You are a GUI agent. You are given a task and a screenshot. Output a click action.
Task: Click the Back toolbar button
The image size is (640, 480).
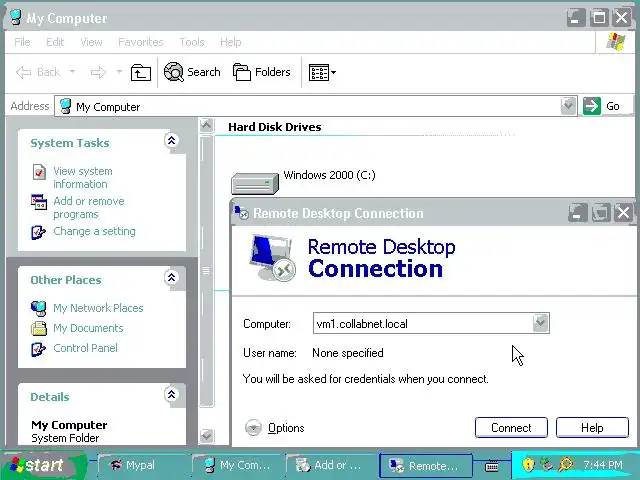point(38,72)
